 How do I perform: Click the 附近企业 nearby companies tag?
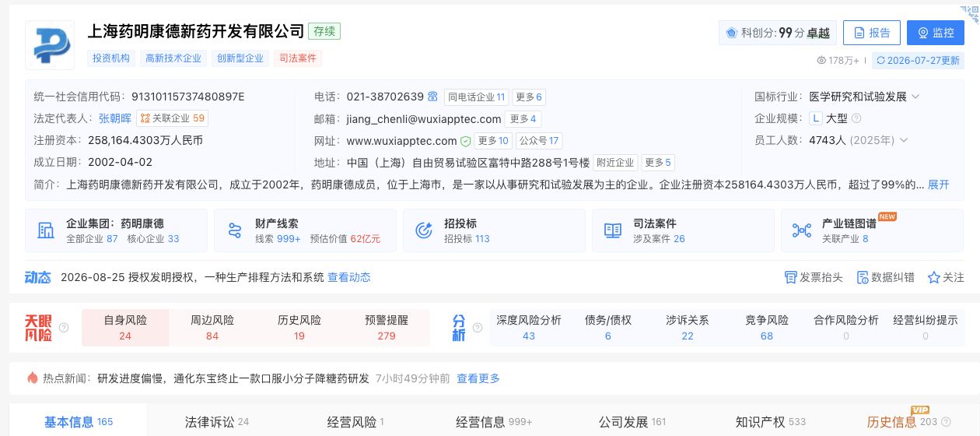[615, 163]
